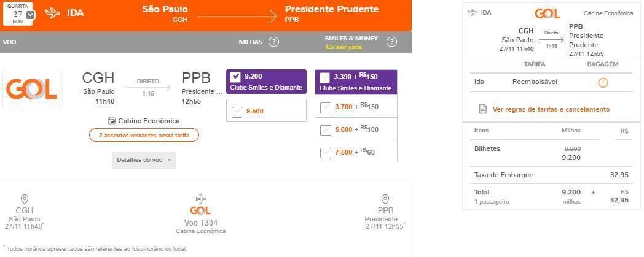Click the seat icon next to Cabine Econômica
This screenshot has height=257, width=644.
point(112,121)
